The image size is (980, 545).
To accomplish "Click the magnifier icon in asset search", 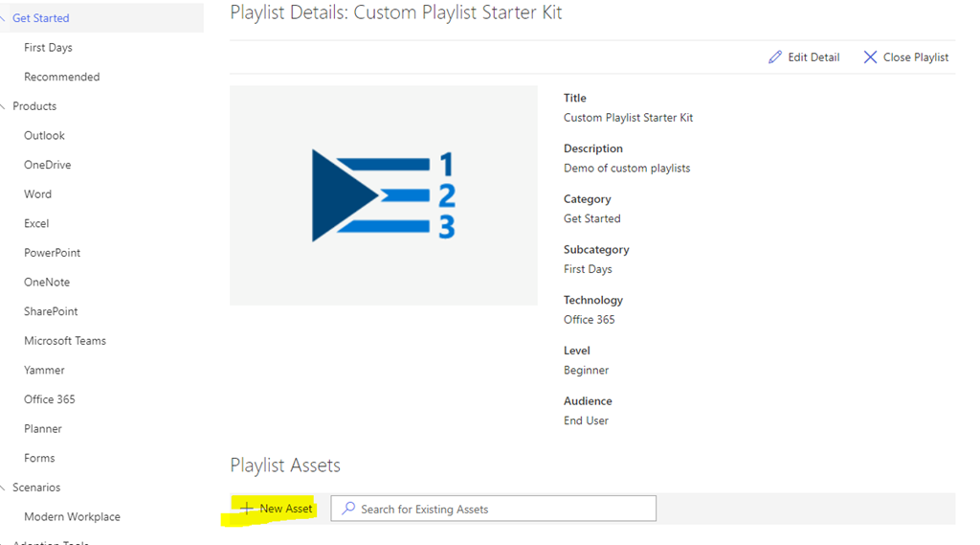I will pos(348,509).
